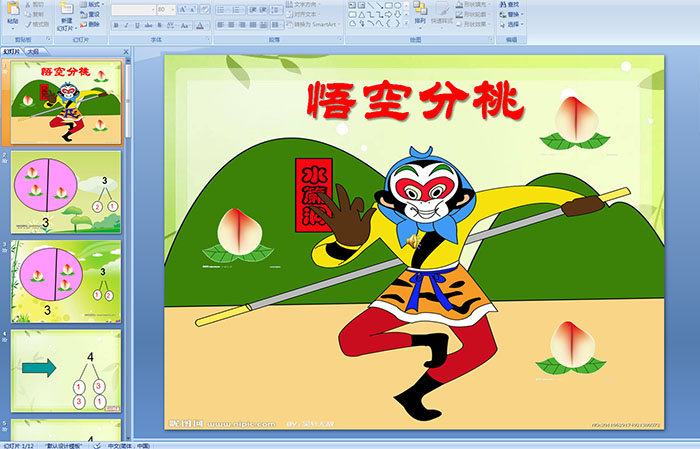Open the 形状填充 shape fill color
Image resolution: width=700 pixels, height=449 pixels.
click(x=473, y=4)
